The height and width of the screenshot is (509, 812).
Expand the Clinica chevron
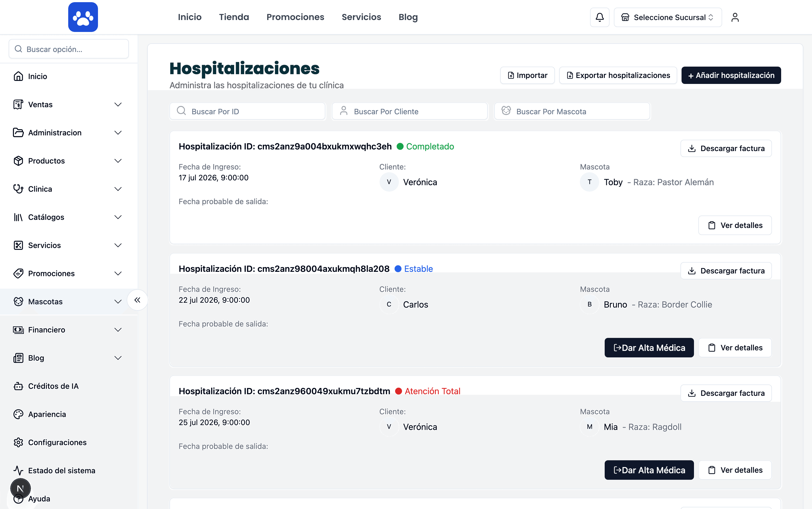(x=118, y=189)
